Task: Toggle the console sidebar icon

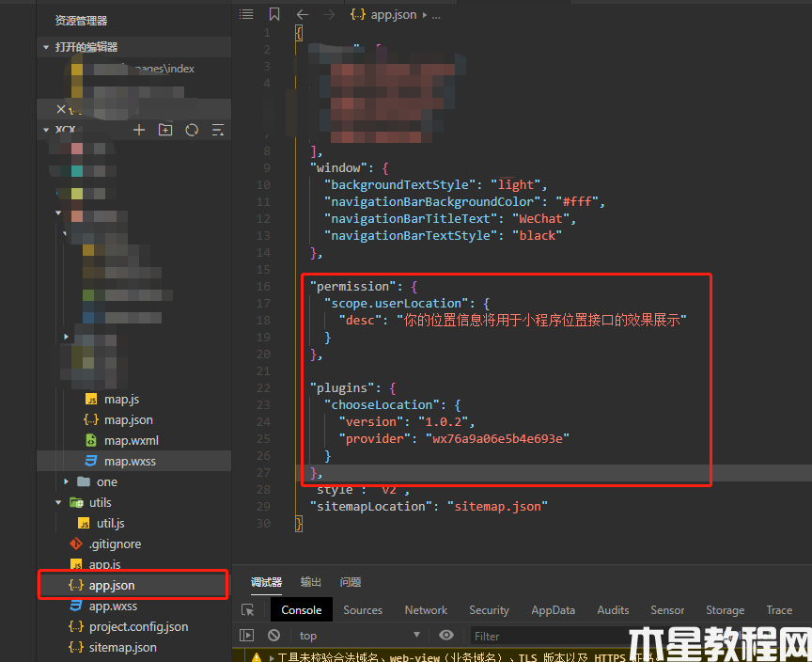Action: point(246,635)
